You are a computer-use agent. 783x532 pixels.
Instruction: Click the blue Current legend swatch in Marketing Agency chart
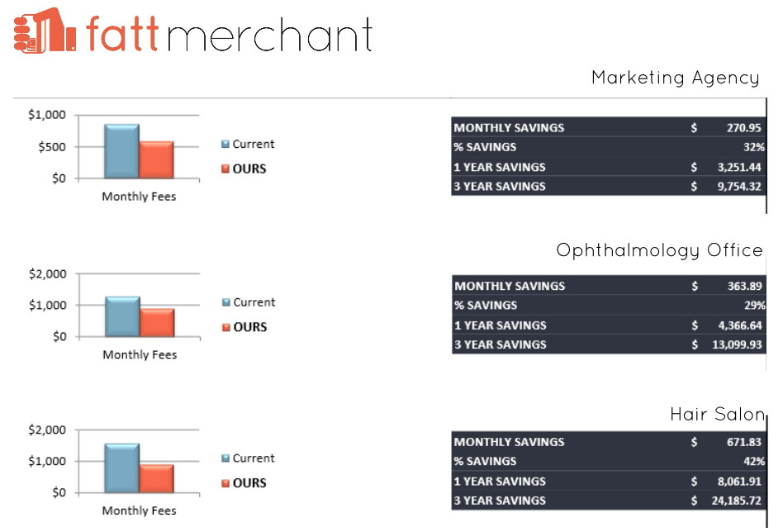pos(225,145)
